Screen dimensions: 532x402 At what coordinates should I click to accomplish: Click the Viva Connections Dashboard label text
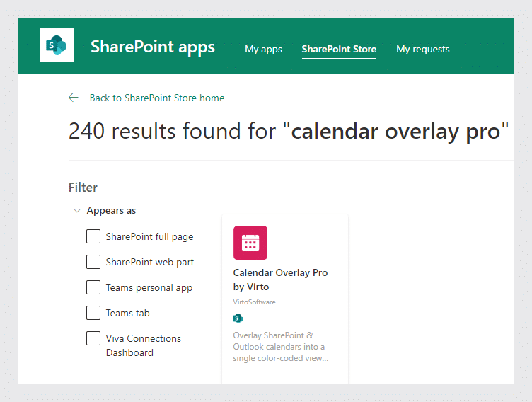(144, 345)
